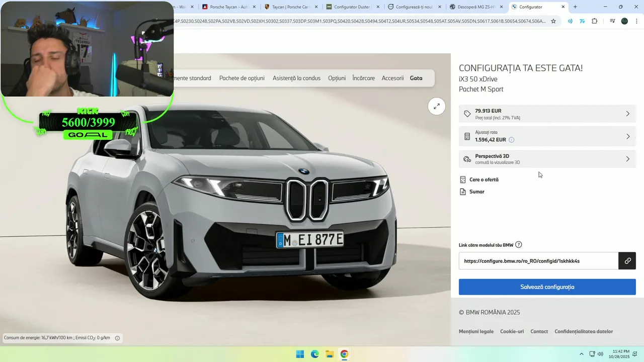
Task: Open the Sumar link
Action: point(477,192)
